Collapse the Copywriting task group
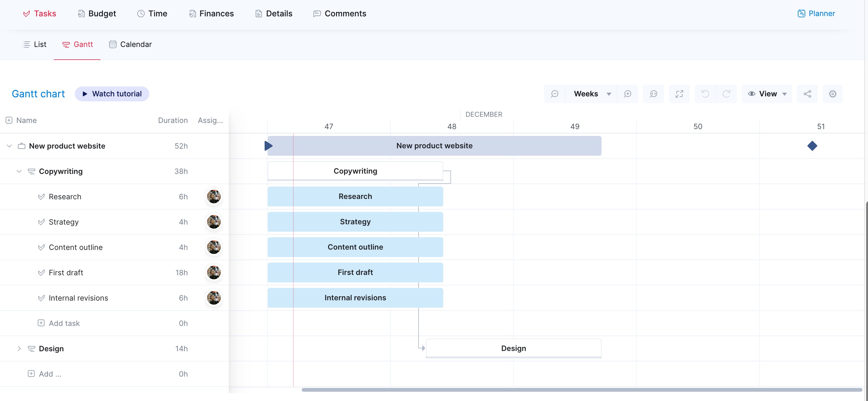 click(x=19, y=171)
